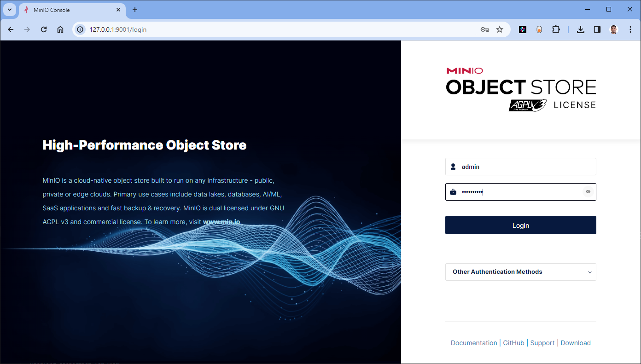Image resolution: width=641 pixels, height=364 pixels.
Task: Open the Download link
Action: coord(576,343)
